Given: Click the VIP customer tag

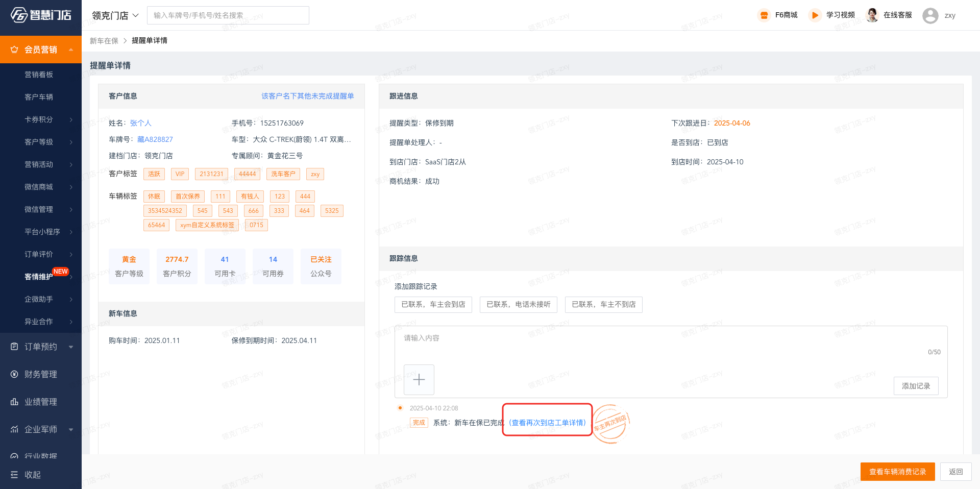Looking at the screenshot, I should [180, 174].
